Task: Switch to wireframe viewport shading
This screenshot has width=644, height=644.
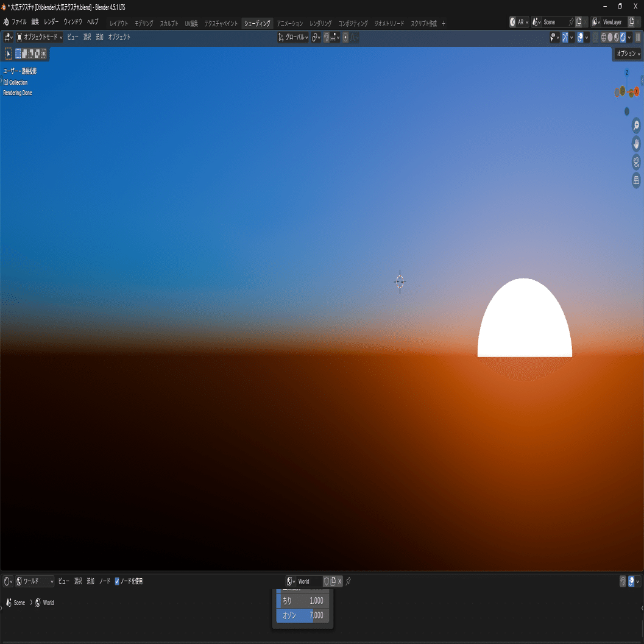Action: click(x=604, y=37)
